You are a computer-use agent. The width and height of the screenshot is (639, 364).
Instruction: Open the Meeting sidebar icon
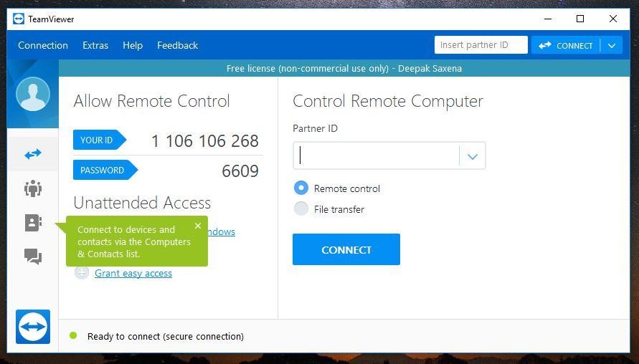(x=32, y=188)
